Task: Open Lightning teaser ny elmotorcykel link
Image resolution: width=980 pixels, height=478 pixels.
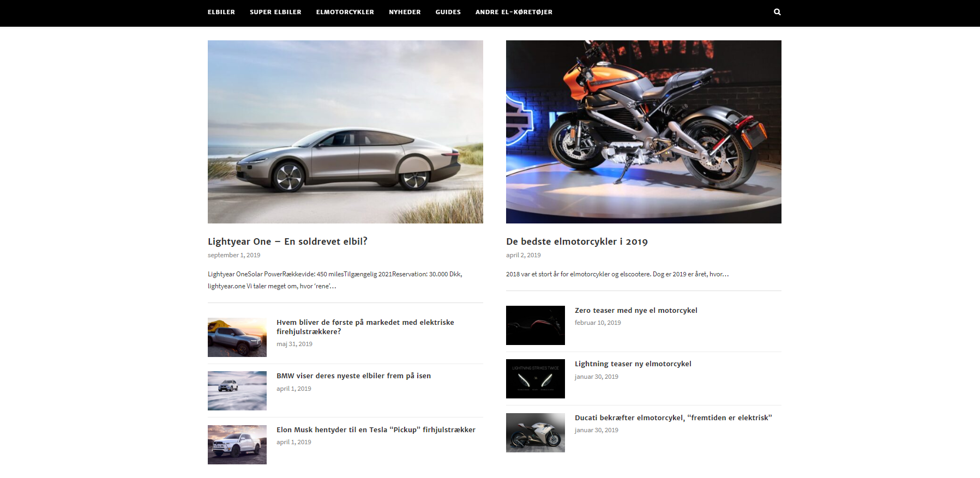Action: point(633,364)
